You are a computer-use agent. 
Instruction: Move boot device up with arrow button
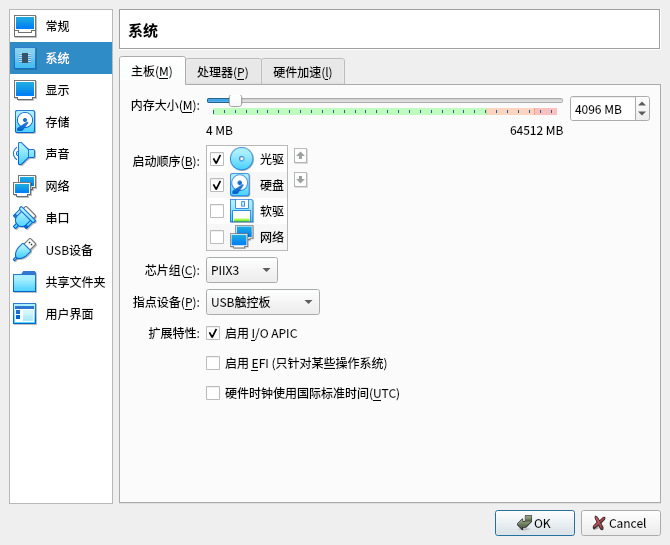point(301,156)
